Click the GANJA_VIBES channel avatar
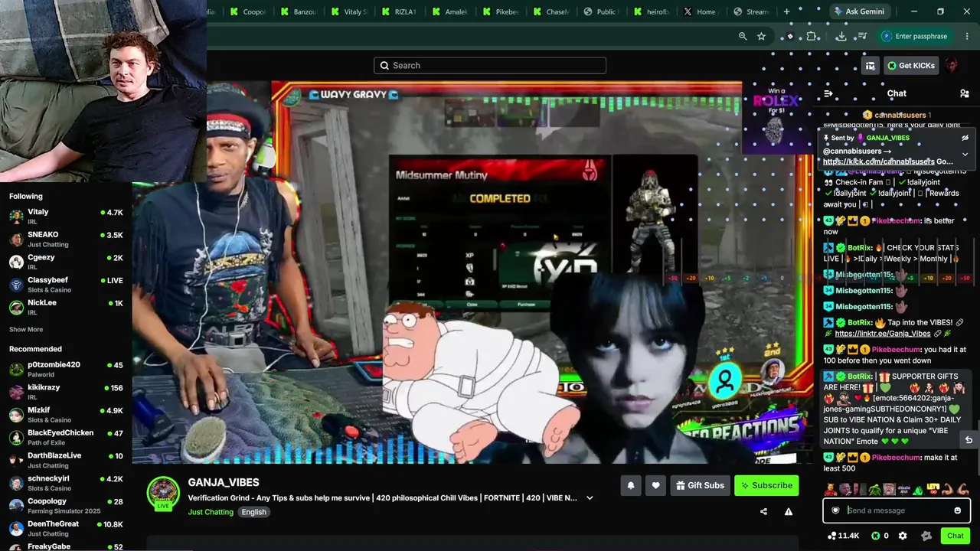Screen dimensions: 980x551 [163, 493]
